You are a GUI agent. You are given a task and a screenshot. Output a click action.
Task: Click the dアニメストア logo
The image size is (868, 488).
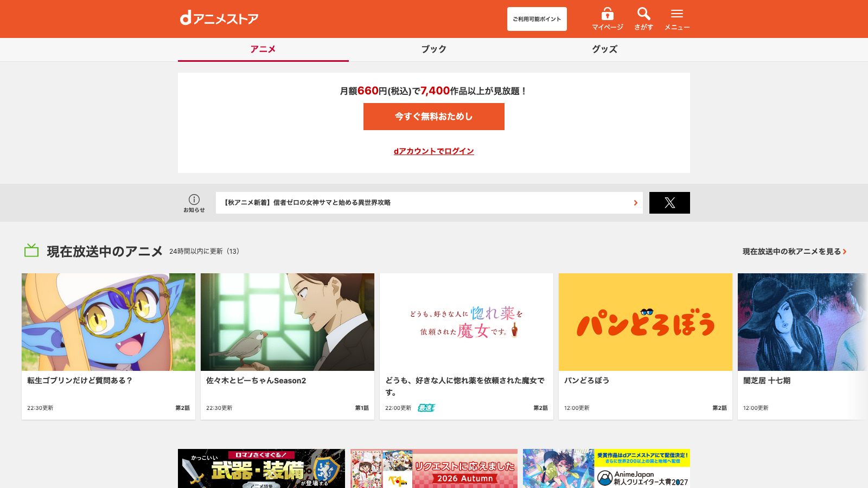tap(219, 18)
